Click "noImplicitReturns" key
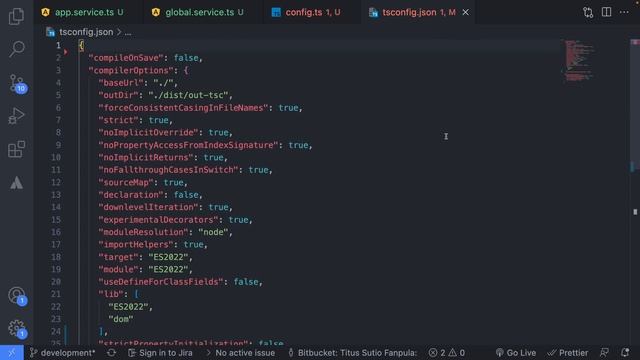Screen dimensions: 640x360 pos(145,158)
